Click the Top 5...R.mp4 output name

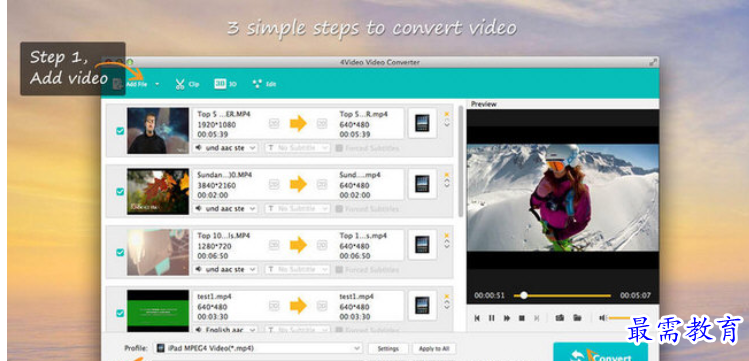pos(363,114)
